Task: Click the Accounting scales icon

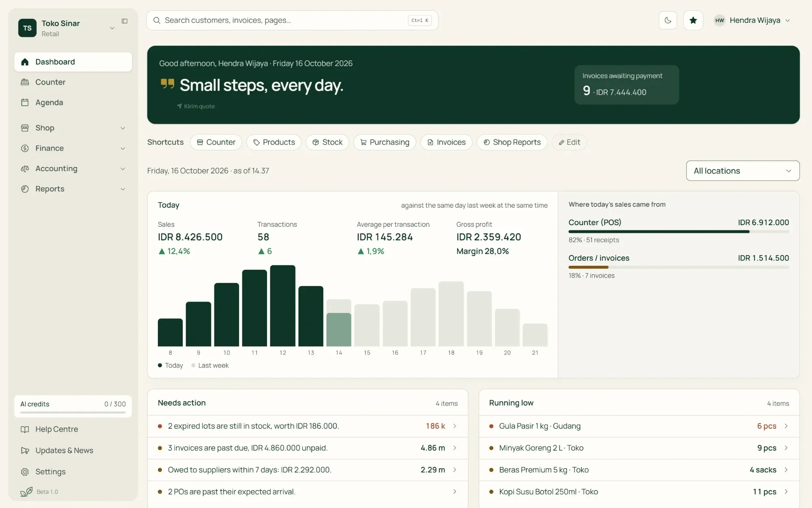Action: pyautogui.click(x=25, y=169)
